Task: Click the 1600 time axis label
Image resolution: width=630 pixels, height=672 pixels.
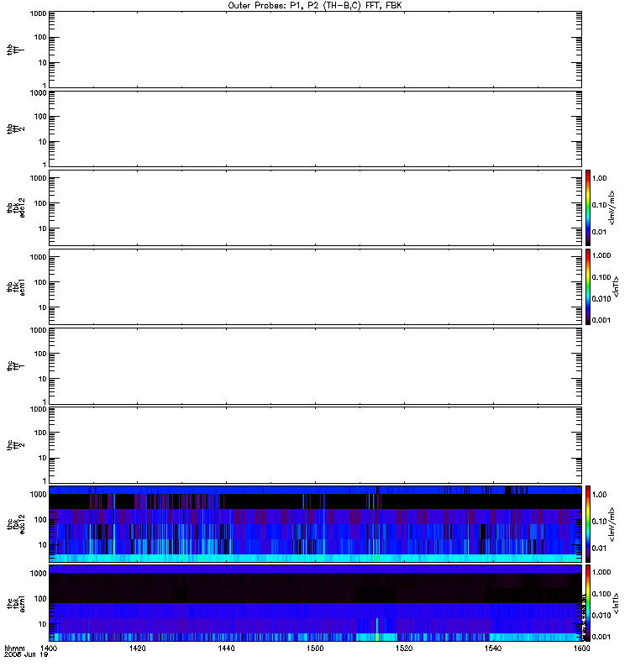Action: click(581, 648)
